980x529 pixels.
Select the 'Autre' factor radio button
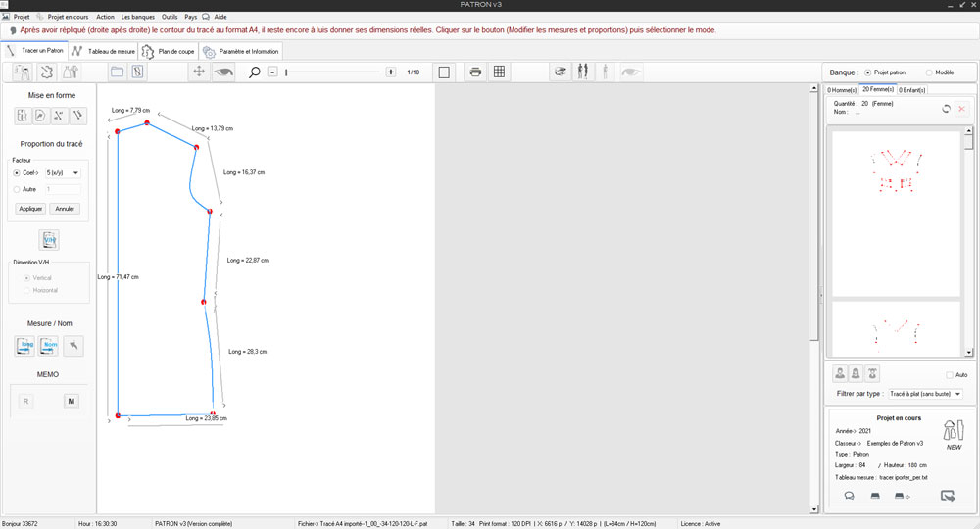tap(17, 188)
